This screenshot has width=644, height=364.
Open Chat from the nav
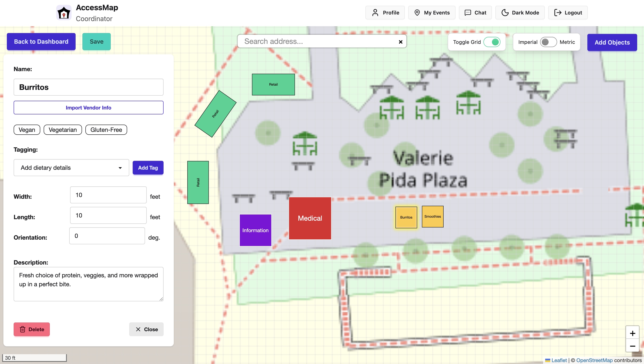(x=475, y=13)
